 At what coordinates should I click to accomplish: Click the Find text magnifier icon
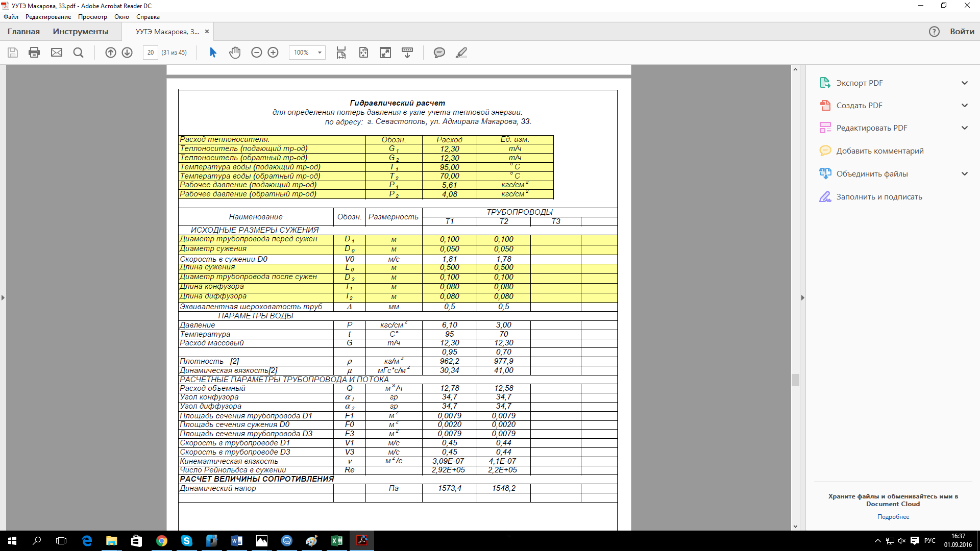78,53
